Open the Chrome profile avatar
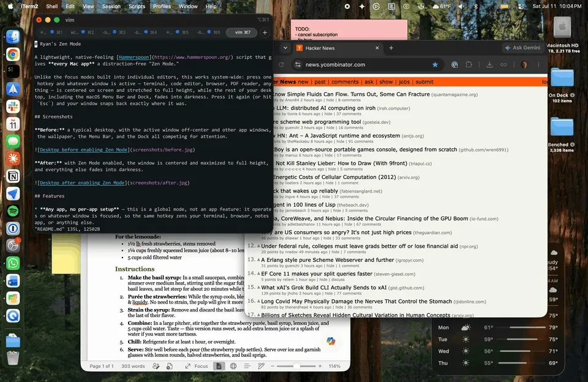588x382 pixels. [524, 64]
